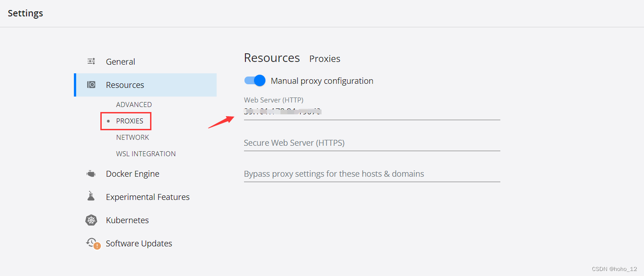Viewport: 644px width, 276px height.
Task: Open the ADVANCED resources sub-section
Action: (x=134, y=105)
